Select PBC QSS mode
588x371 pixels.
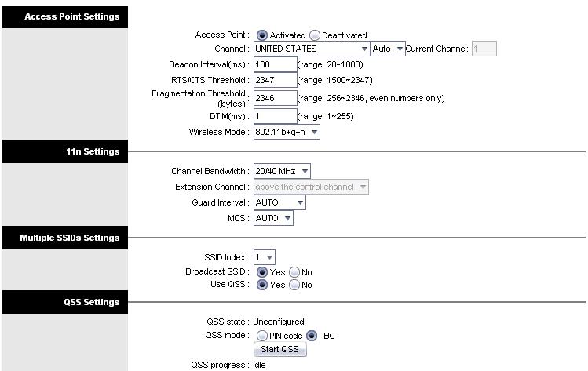pyautogui.click(x=312, y=336)
